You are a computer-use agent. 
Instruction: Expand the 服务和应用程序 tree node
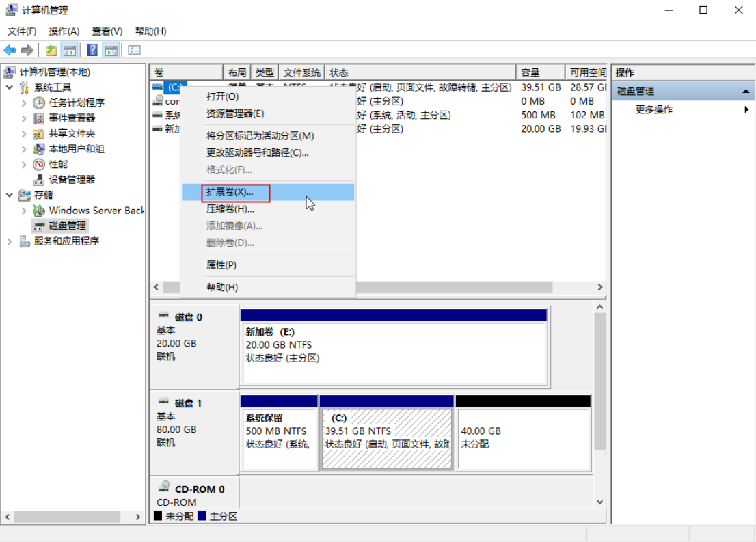[10, 241]
